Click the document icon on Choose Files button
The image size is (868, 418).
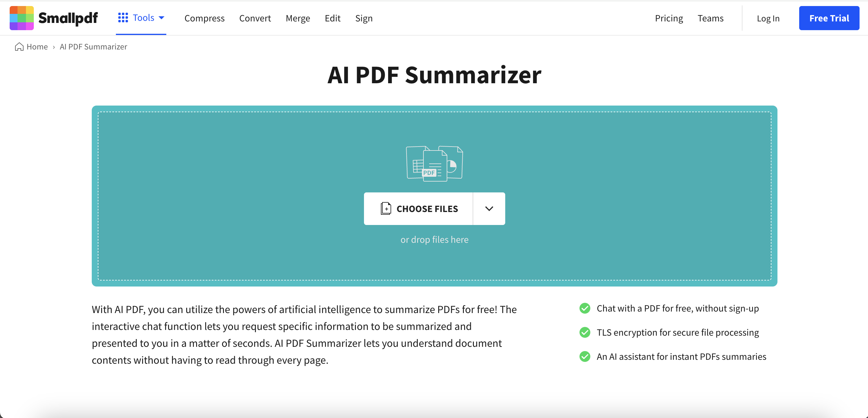click(x=385, y=208)
